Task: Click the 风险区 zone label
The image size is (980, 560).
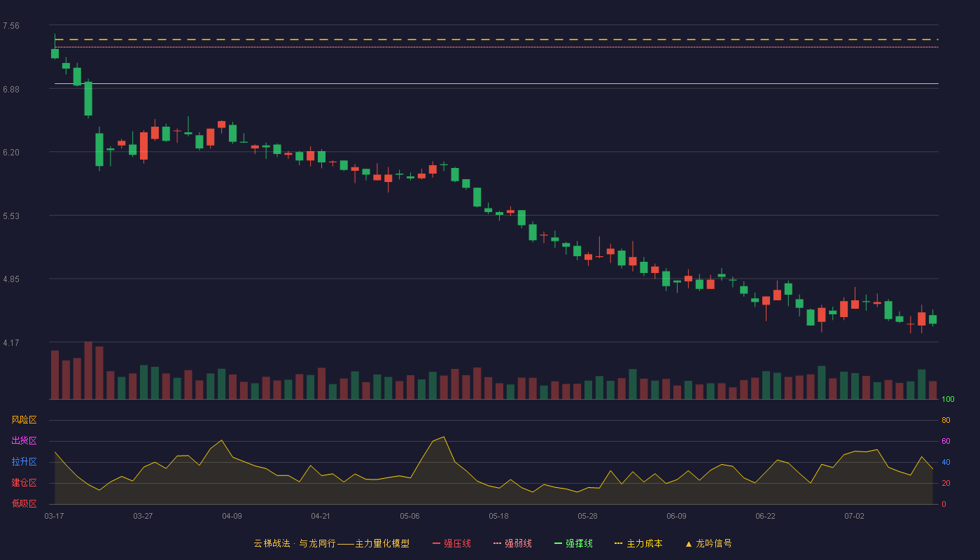Action: coord(24,420)
